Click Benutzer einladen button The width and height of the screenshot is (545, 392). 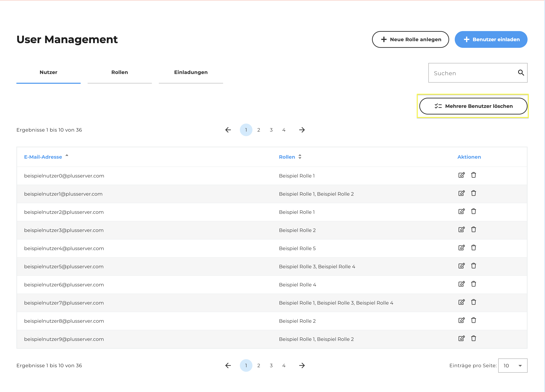[x=491, y=39]
